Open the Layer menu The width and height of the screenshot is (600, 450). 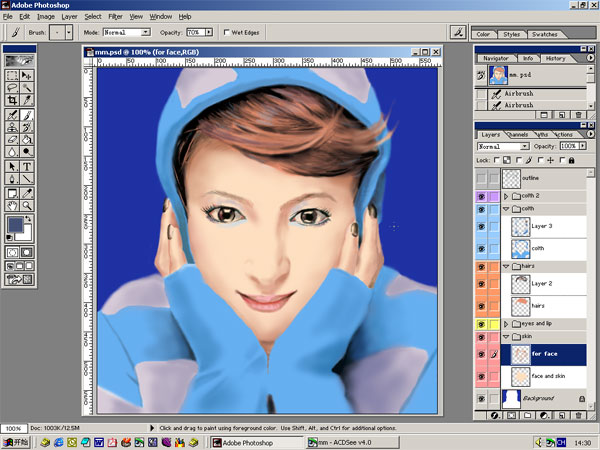[69, 16]
